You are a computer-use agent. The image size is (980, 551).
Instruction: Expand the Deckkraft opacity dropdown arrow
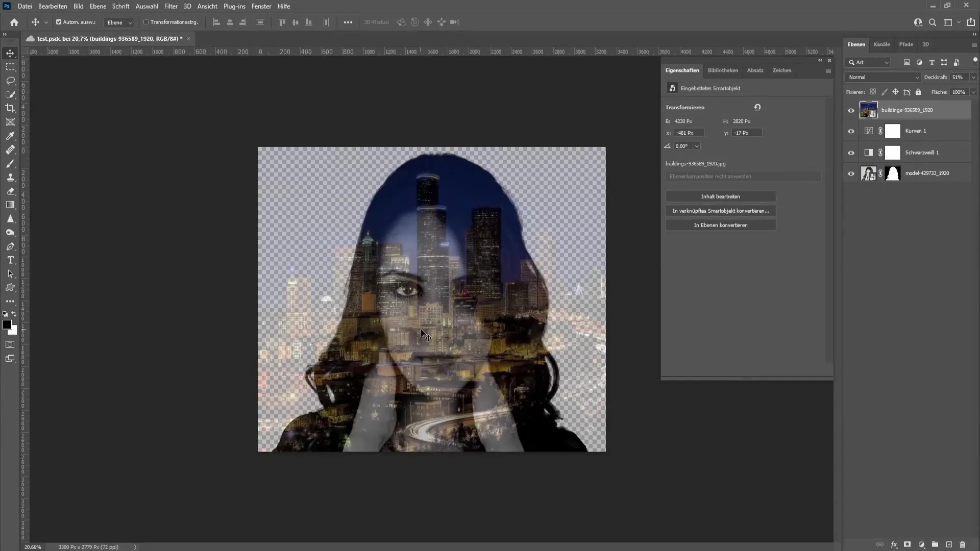(973, 77)
